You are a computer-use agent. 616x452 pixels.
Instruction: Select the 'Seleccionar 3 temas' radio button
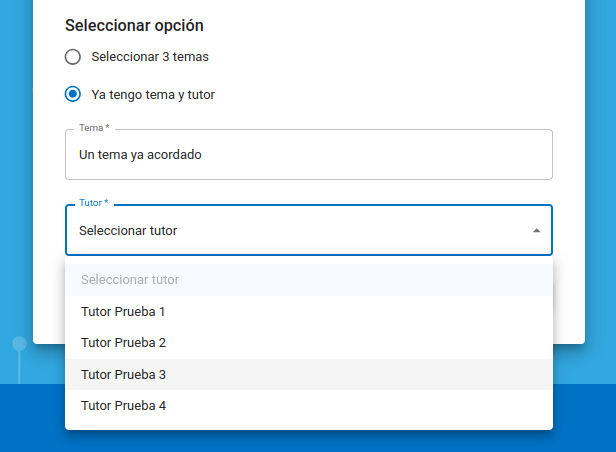[73, 57]
